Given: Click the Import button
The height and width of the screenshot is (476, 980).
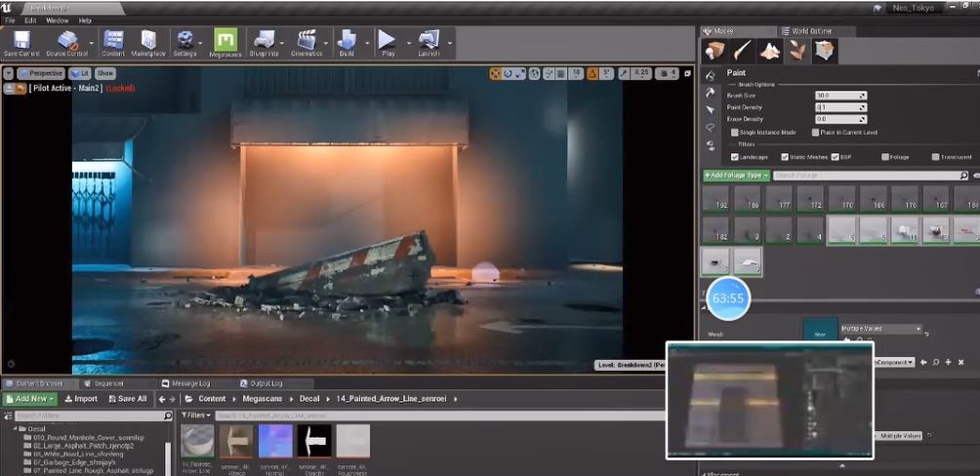Looking at the screenshot, I should tap(81, 398).
